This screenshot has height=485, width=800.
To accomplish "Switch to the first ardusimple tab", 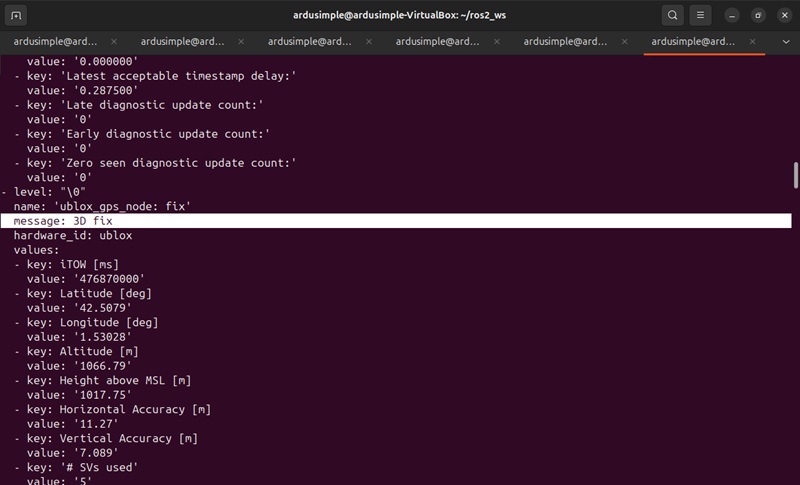I will pos(55,42).
